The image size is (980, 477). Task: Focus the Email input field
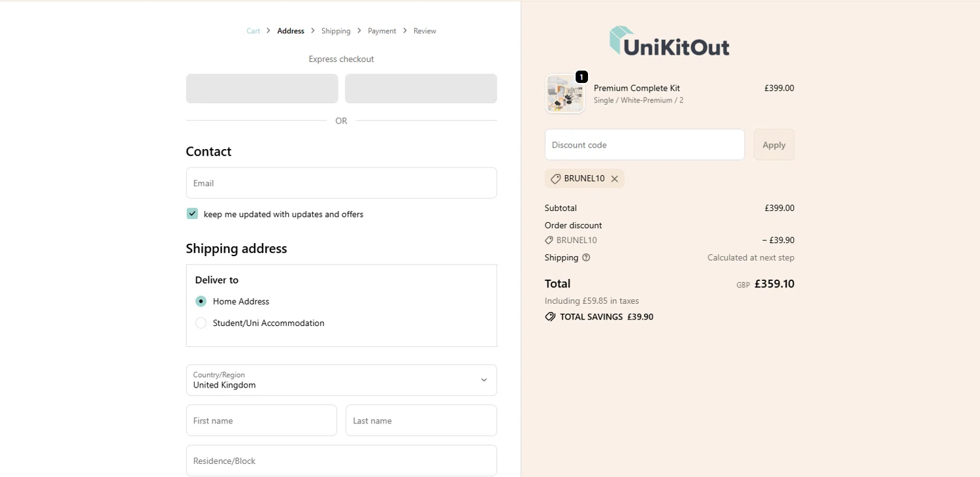(x=341, y=183)
